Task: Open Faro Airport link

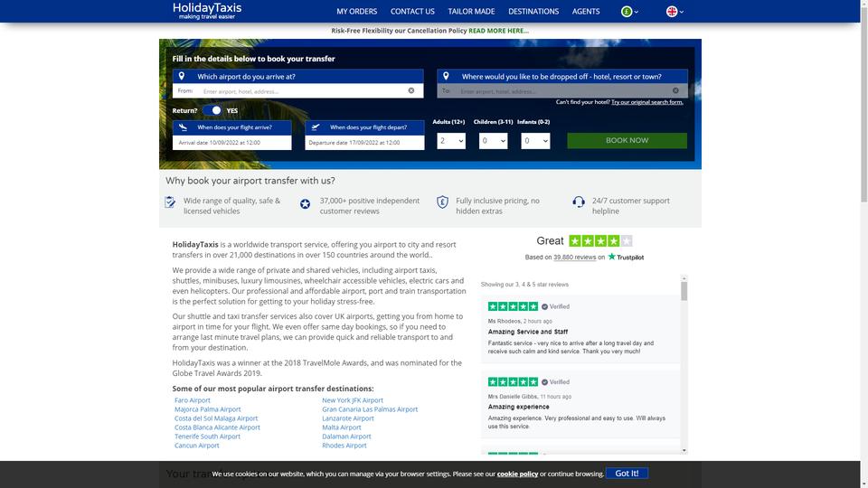Action: coord(192,400)
